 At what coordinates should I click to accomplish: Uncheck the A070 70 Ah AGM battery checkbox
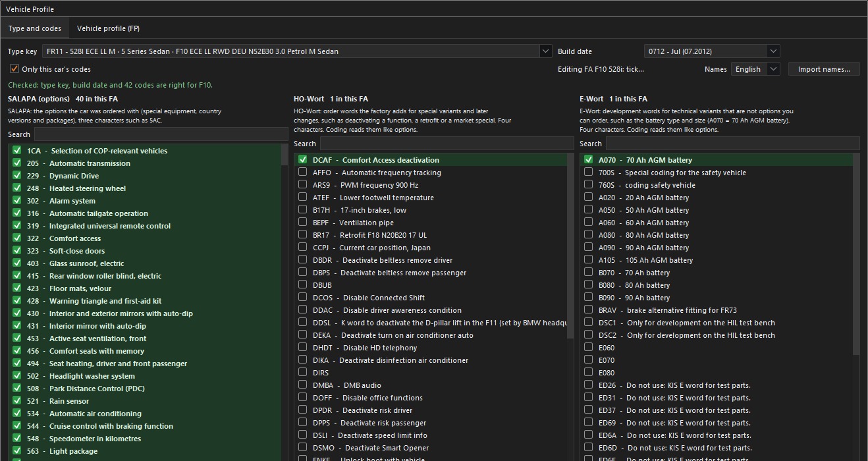(589, 160)
